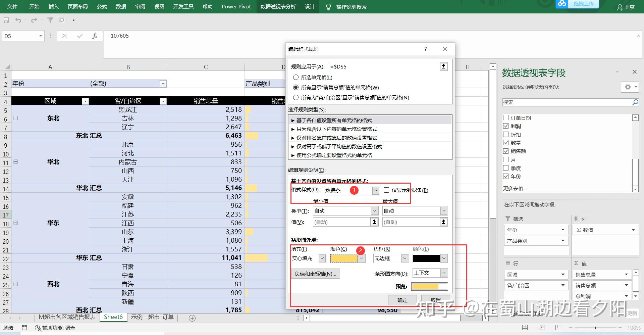Toggle the 仅显示数据条 checkbox

click(386, 190)
